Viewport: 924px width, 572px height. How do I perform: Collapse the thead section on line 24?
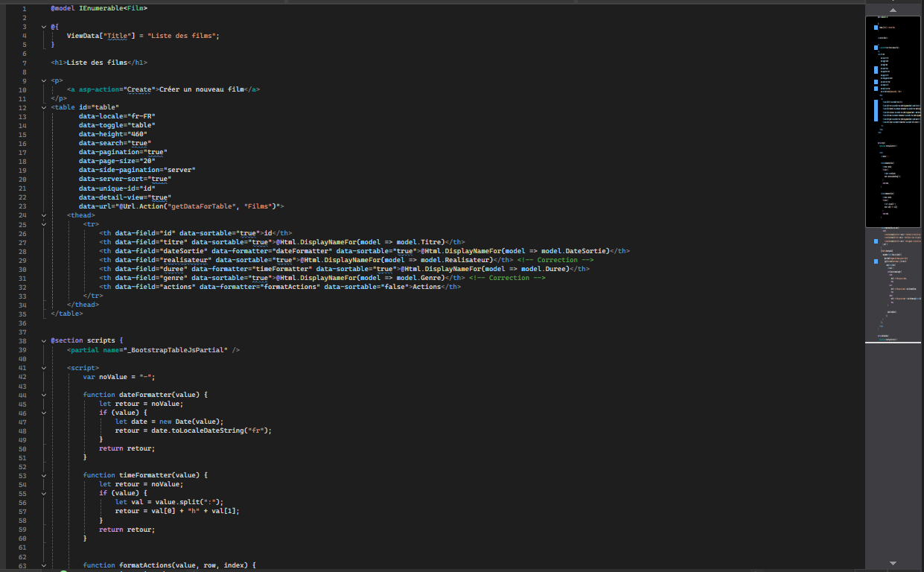tap(43, 215)
